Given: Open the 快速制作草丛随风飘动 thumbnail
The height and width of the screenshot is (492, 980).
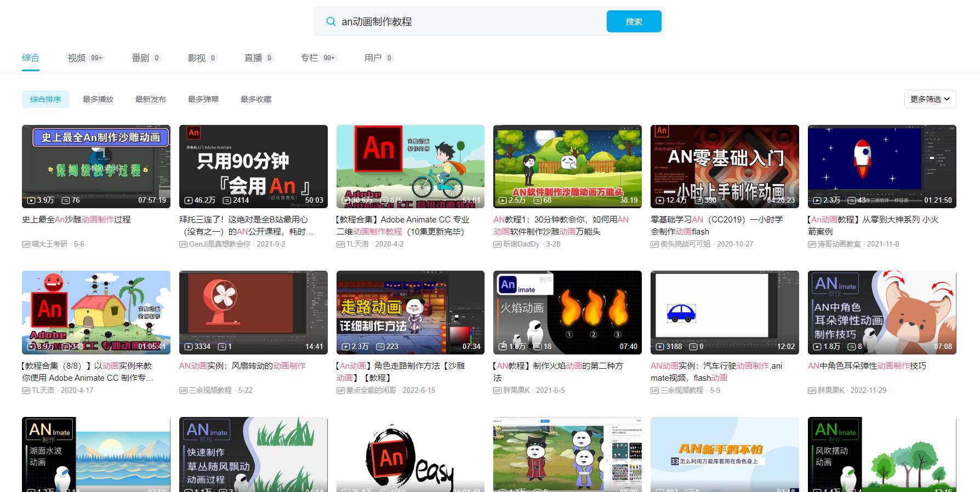Looking at the screenshot, I should click(x=253, y=454).
